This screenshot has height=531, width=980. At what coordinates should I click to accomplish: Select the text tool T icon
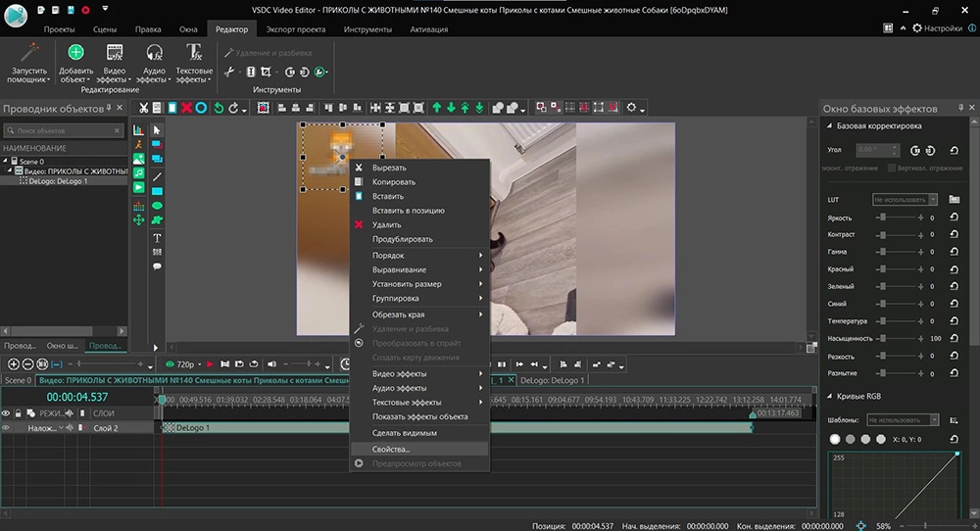[x=157, y=238]
